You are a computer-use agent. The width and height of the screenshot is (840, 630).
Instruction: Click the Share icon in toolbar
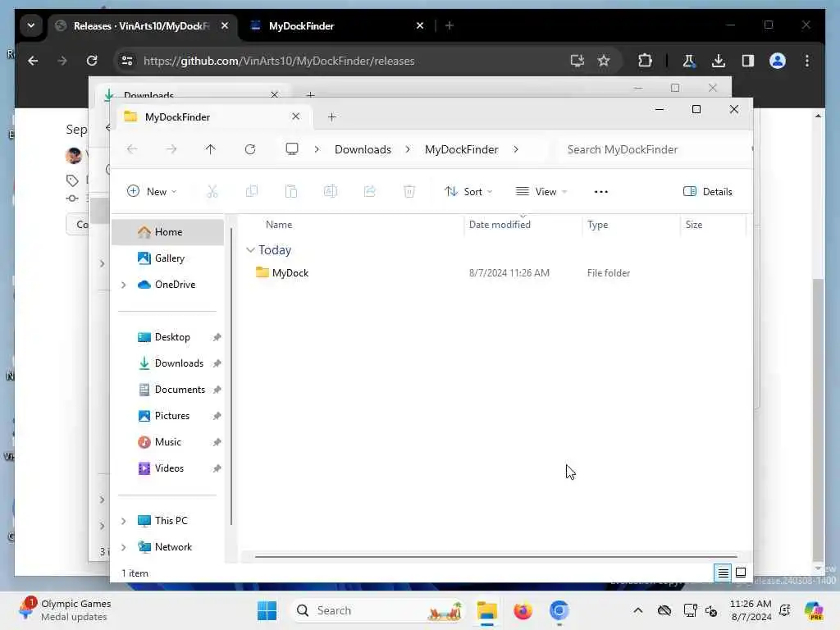[x=370, y=191]
